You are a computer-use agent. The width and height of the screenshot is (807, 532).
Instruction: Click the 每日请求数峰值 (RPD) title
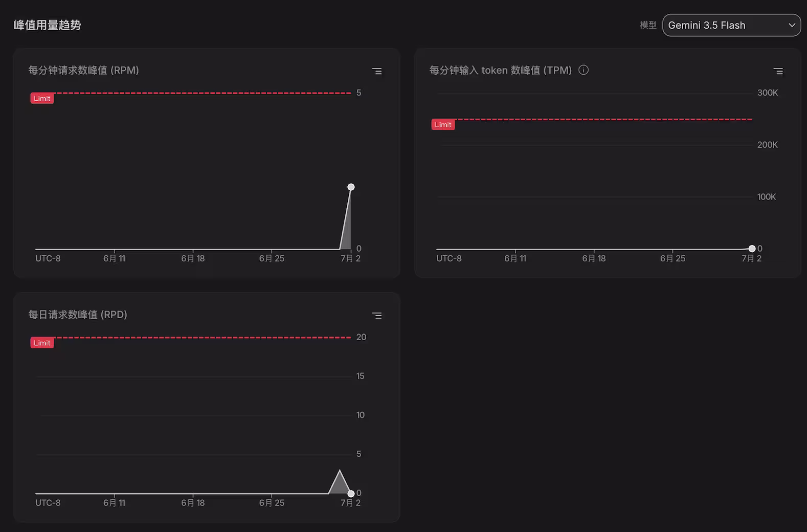pos(78,315)
